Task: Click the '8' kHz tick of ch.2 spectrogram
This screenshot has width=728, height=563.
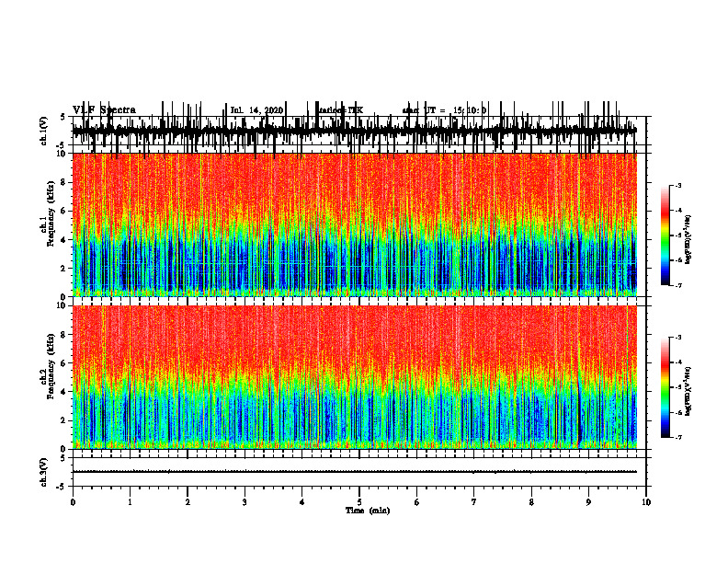Action: 64,335
